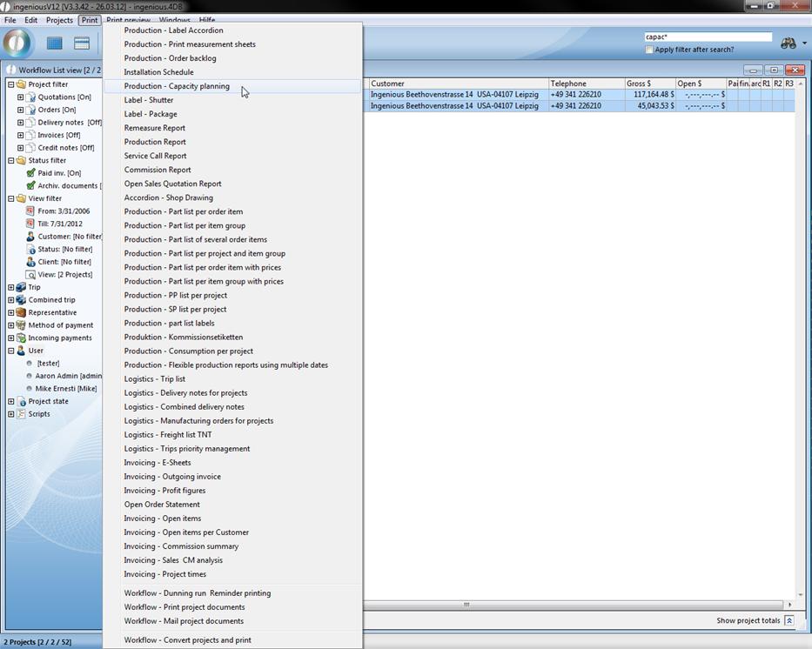Choose Invoicing - Outgoing invoice from menu
This screenshot has height=649, width=812.
point(172,477)
